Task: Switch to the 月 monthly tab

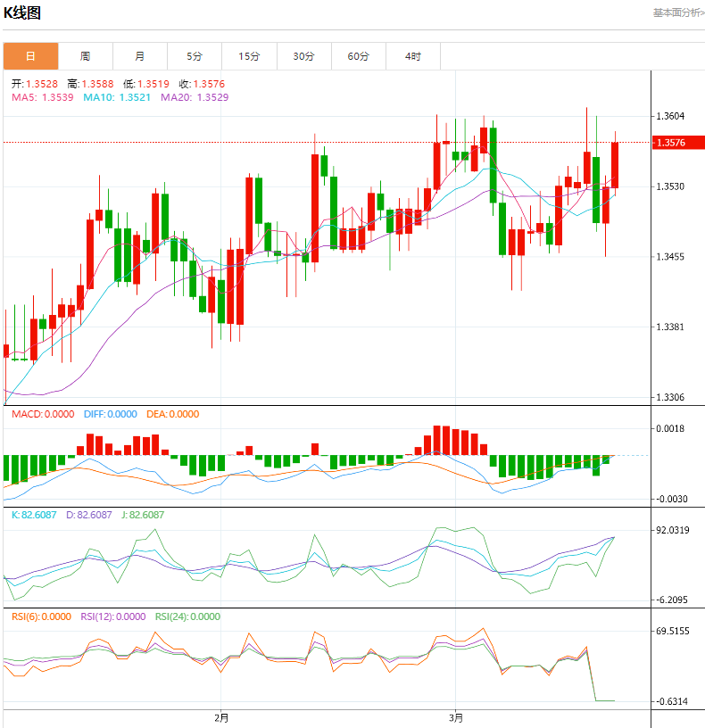Action: pos(140,56)
